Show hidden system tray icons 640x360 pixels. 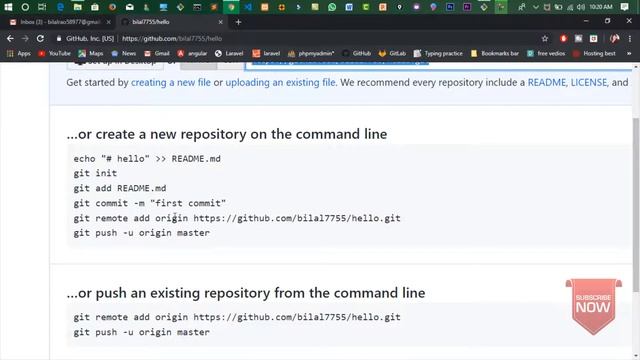click(x=536, y=7)
